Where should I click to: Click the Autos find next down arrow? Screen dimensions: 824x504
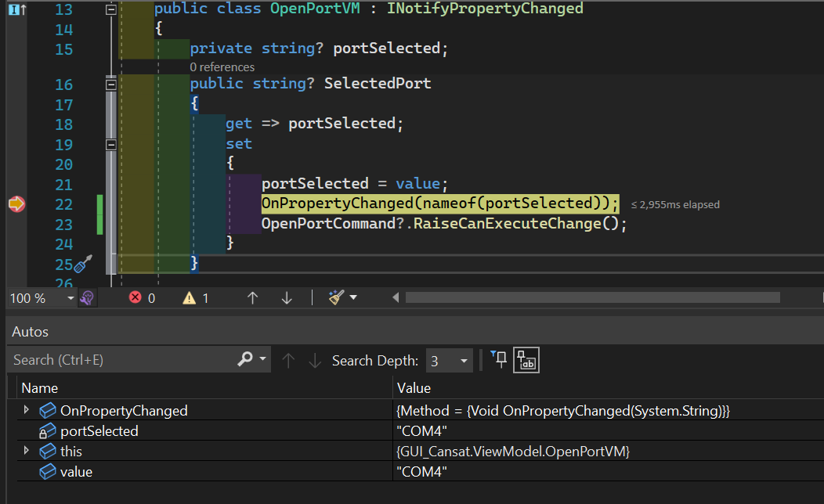315,361
